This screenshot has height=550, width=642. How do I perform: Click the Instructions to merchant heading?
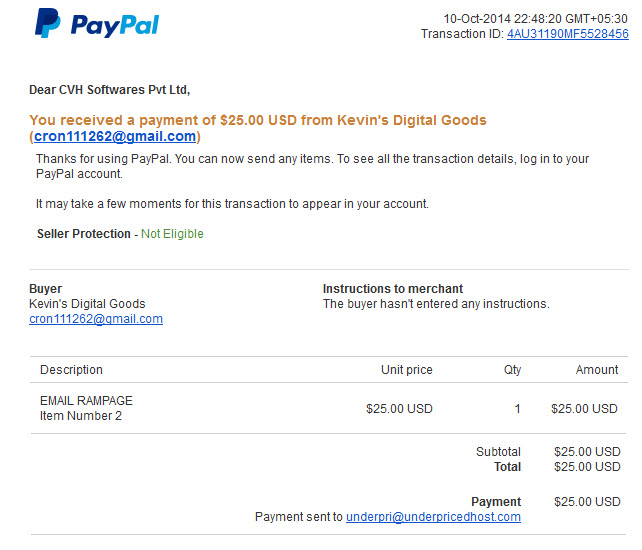[x=393, y=289]
